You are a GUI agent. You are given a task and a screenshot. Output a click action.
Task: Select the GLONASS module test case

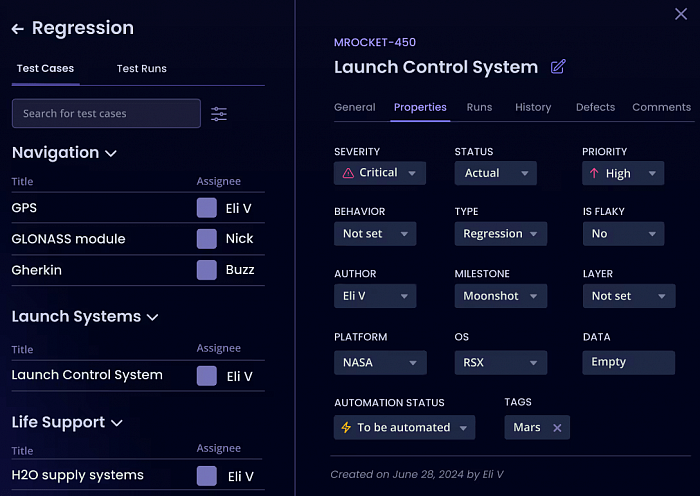(x=68, y=239)
